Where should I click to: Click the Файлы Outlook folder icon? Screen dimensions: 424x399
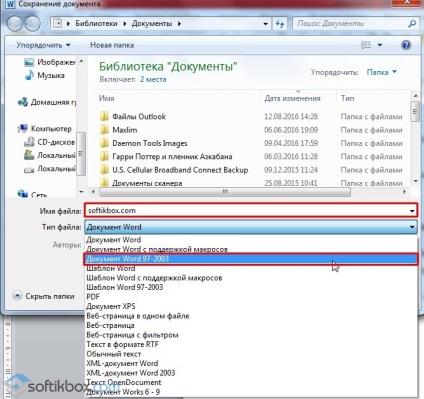click(104, 116)
